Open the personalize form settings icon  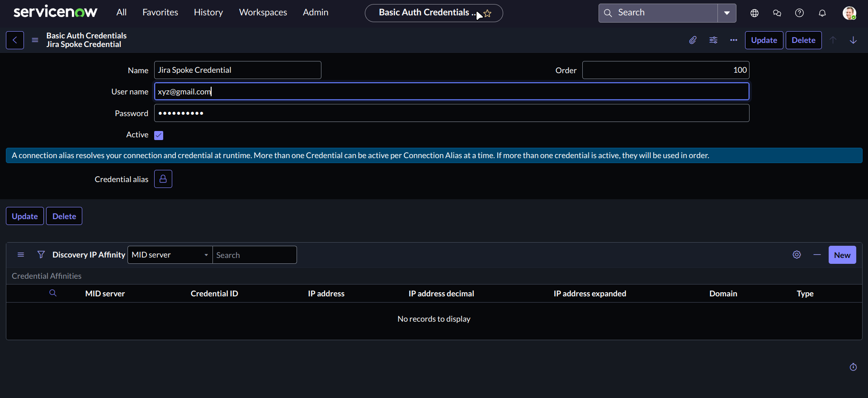click(713, 40)
